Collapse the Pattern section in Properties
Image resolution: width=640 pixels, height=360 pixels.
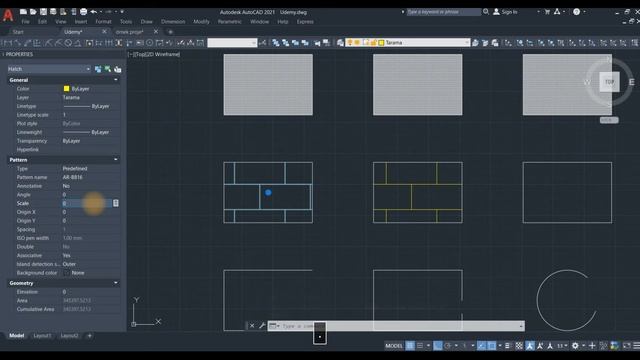click(x=116, y=159)
